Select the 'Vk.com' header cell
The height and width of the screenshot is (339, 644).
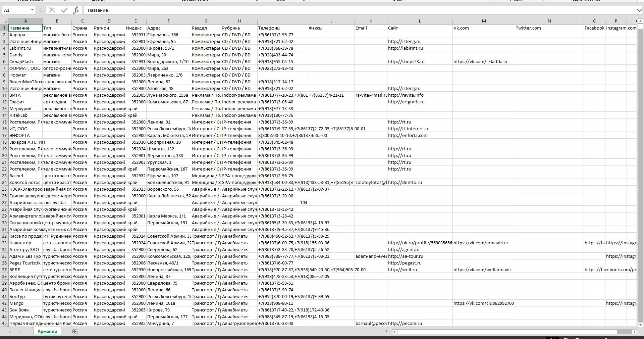484,28
